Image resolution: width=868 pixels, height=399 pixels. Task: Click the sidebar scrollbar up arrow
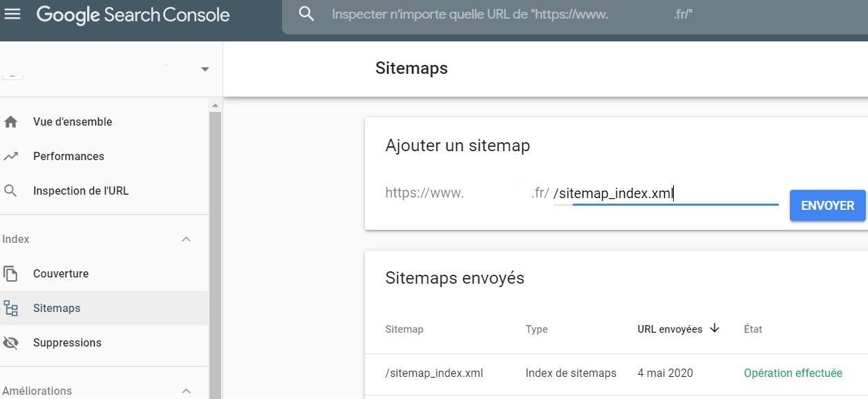pos(215,106)
